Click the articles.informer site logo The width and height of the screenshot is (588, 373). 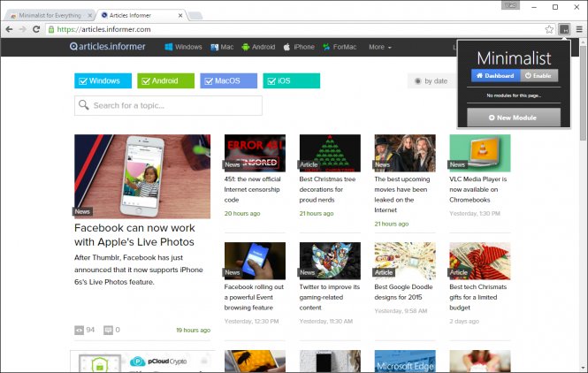108,47
